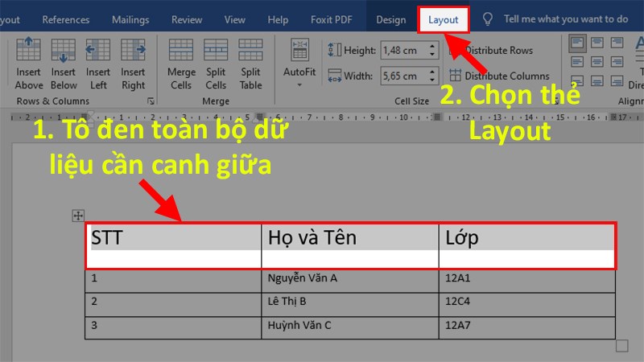Switch to the table Design tab

click(391, 19)
